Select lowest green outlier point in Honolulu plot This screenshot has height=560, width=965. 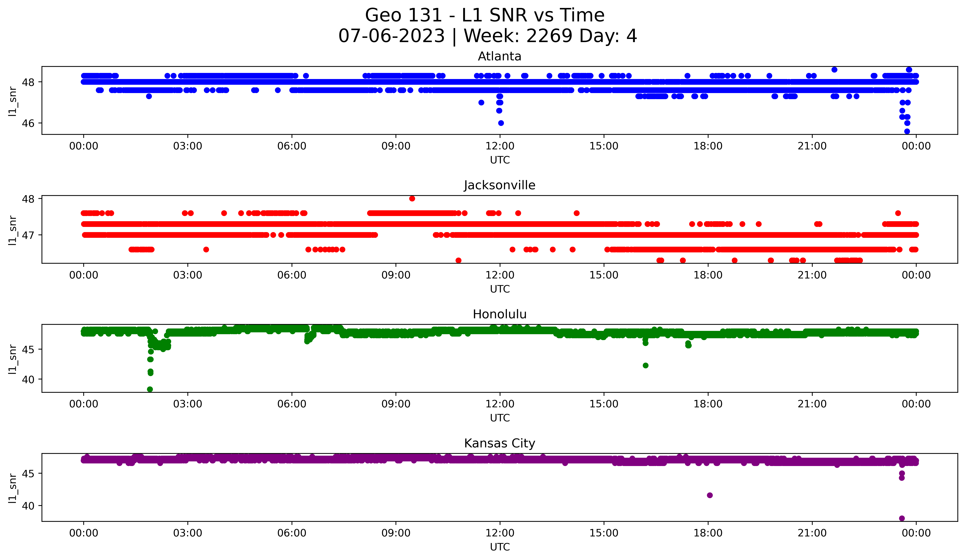click(150, 389)
